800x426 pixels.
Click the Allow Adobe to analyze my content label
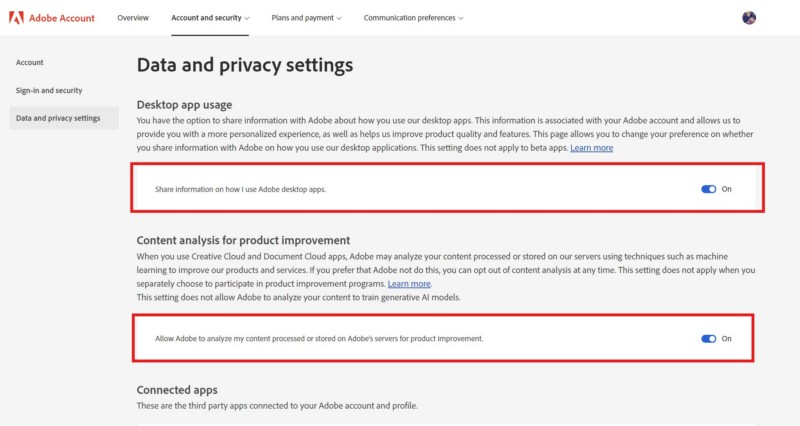point(319,338)
